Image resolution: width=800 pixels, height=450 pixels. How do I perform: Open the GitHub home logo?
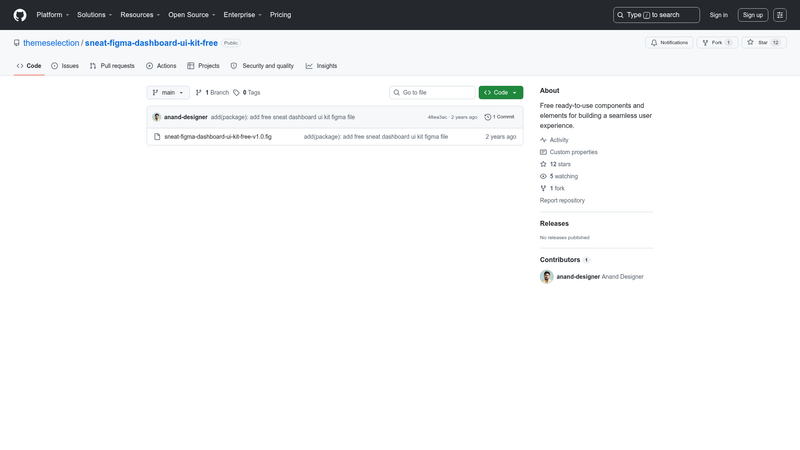coord(20,15)
